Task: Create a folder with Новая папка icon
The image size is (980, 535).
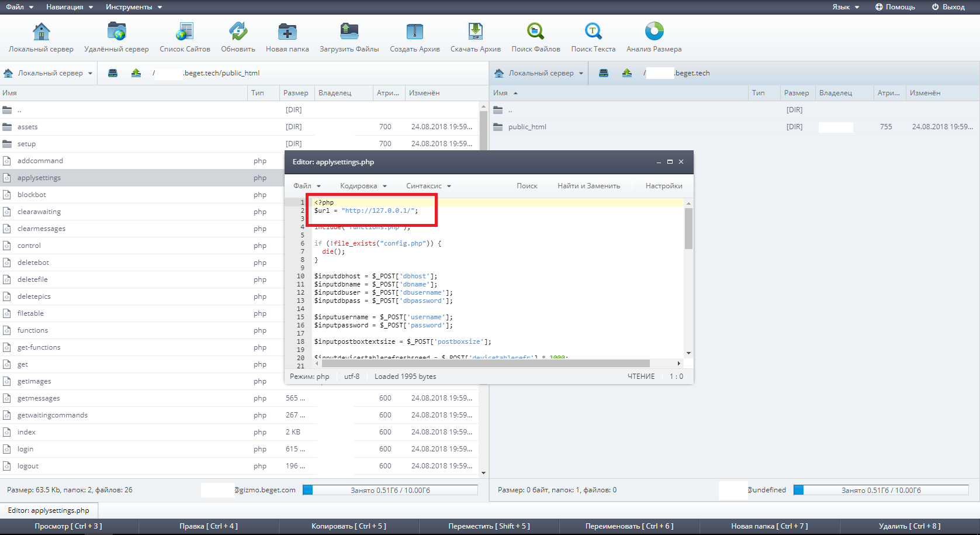Action: (287, 32)
